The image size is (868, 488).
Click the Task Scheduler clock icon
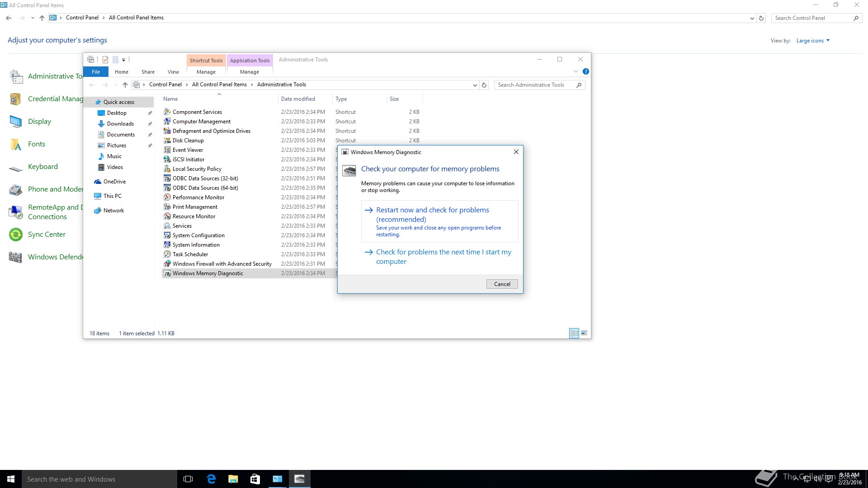(x=167, y=254)
